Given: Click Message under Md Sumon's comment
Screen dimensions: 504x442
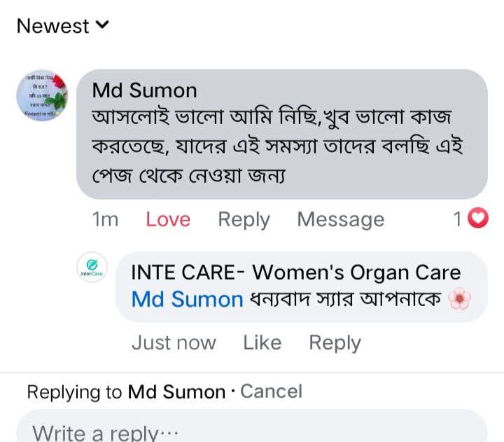Looking at the screenshot, I should coord(340,219).
